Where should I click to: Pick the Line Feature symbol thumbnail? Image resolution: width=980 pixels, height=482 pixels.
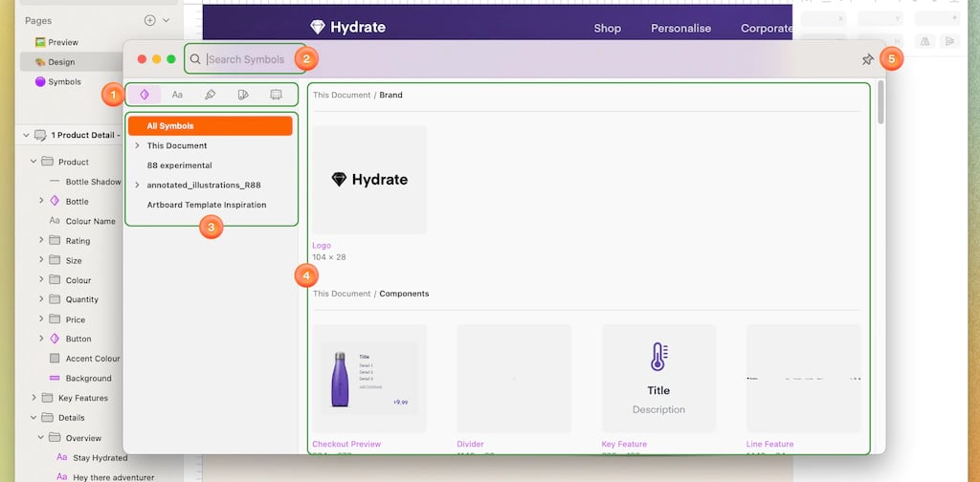(804, 379)
